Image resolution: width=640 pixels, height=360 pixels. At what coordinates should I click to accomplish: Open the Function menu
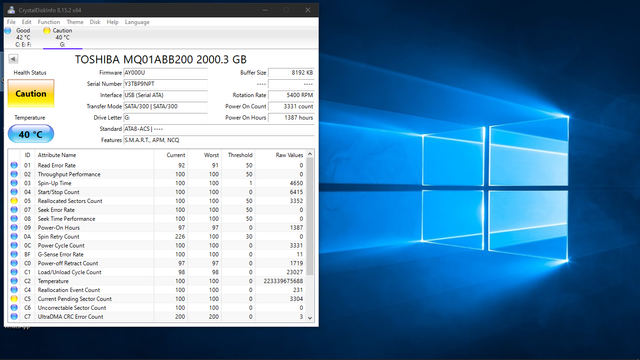click(x=49, y=22)
